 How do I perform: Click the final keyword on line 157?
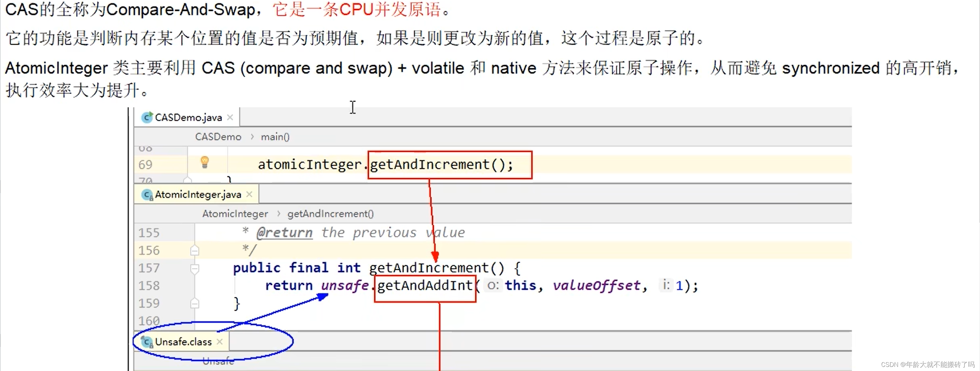[x=309, y=268]
